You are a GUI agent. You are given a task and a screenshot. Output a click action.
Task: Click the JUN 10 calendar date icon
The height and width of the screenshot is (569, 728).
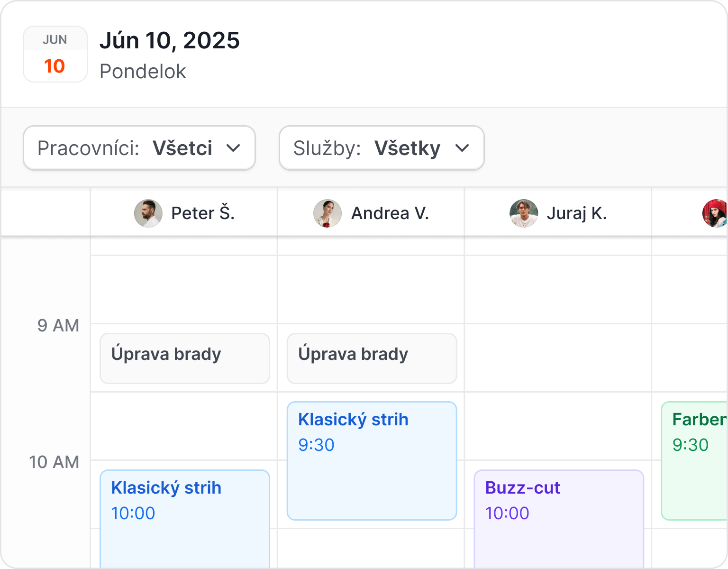[x=55, y=54]
